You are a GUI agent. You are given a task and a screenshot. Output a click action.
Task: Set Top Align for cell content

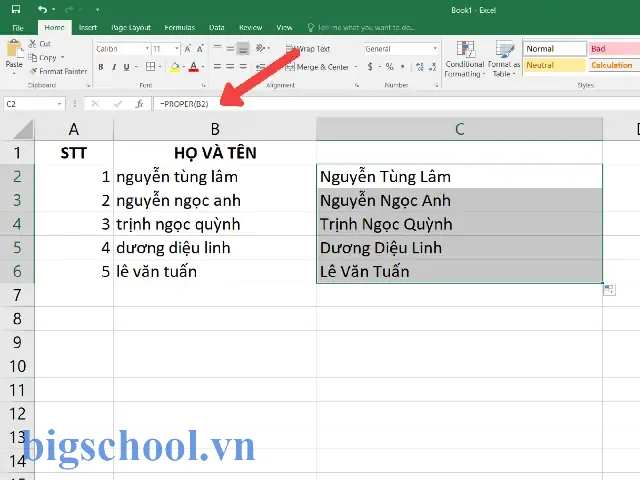coord(218,49)
